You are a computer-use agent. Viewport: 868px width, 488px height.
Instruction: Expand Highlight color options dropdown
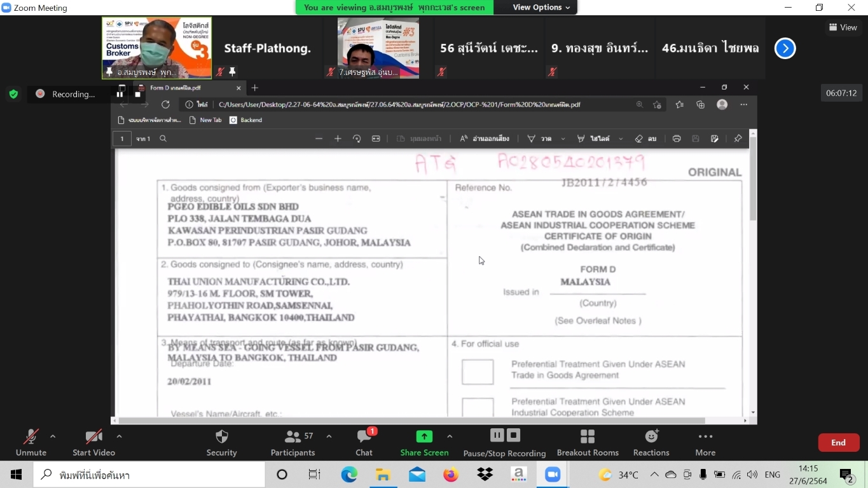[x=621, y=139]
